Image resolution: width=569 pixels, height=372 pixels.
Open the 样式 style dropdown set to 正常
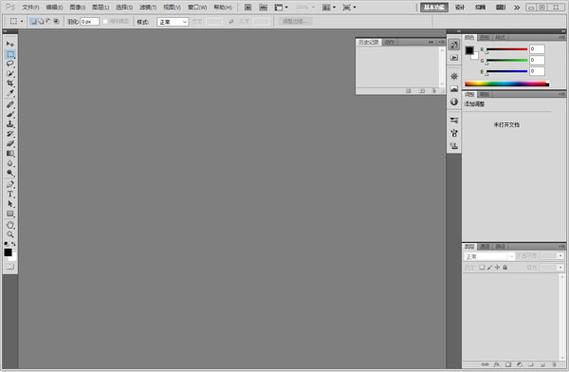coord(173,22)
